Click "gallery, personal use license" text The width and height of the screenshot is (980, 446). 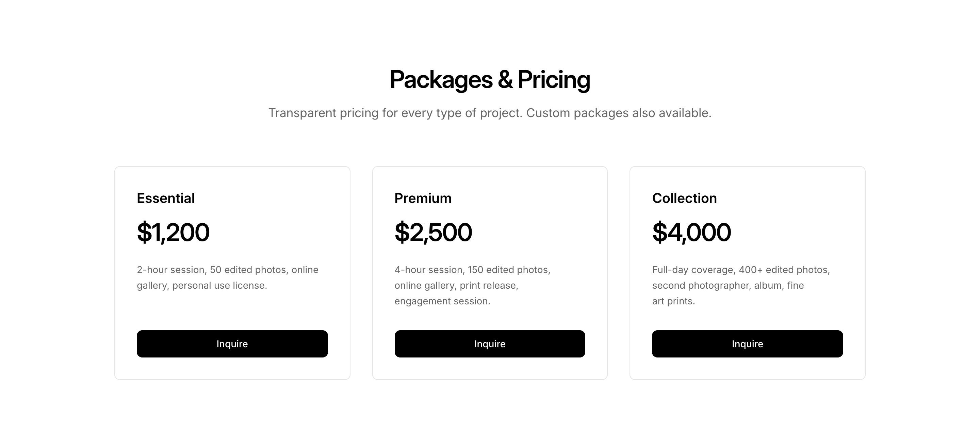click(202, 285)
